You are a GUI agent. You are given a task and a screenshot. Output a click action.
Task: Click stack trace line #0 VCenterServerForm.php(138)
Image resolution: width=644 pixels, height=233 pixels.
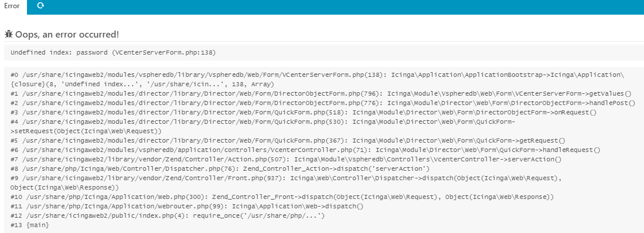[x=318, y=75]
